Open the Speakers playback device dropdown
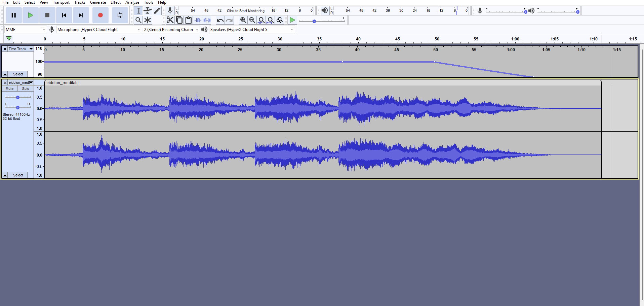 pyautogui.click(x=252, y=30)
